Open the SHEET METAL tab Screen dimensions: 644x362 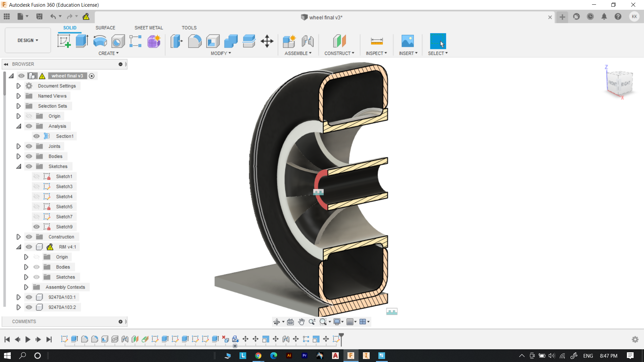tap(149, 28)
